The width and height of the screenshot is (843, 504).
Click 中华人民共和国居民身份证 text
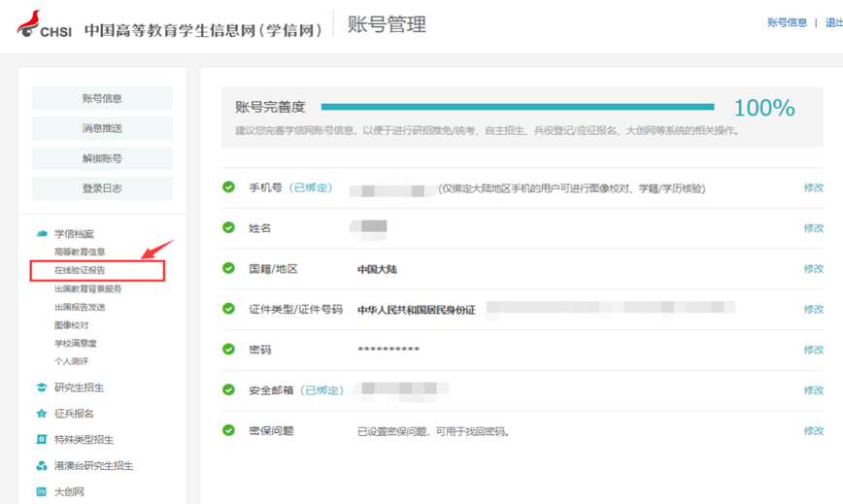(417, 310)
